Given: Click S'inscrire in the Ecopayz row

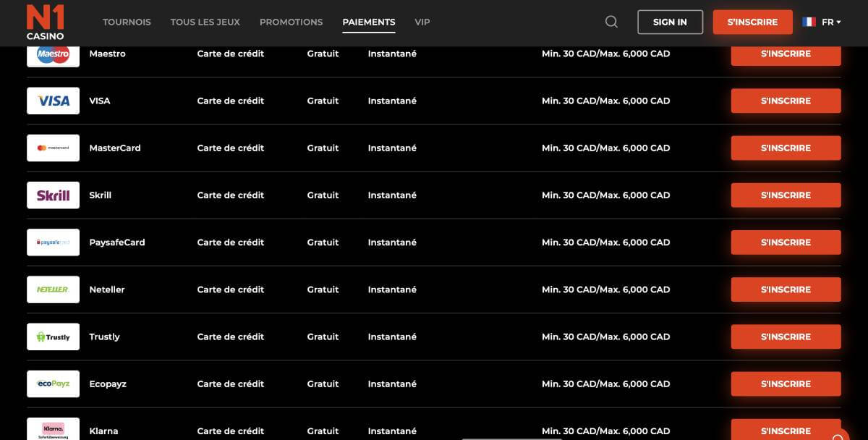Looking at the screenshot, I should [786, 384].
